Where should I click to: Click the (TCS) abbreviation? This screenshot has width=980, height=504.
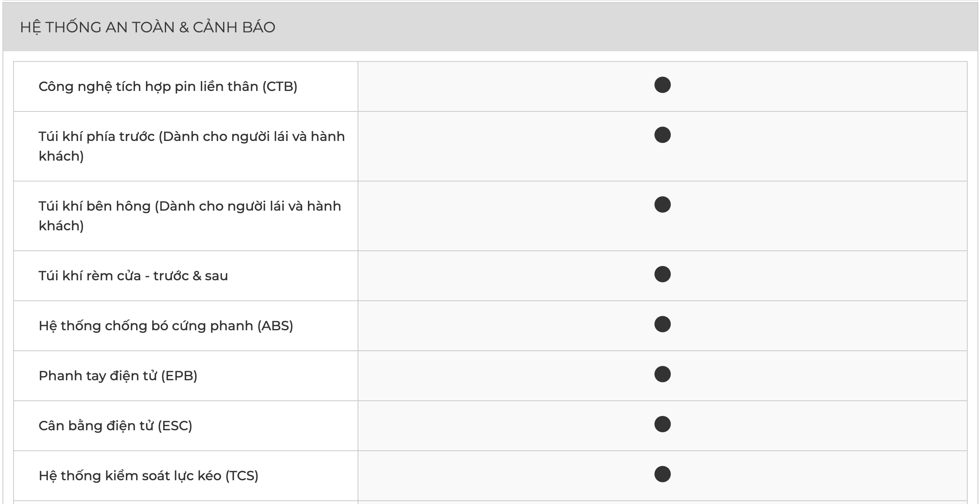tap(242, 476)
